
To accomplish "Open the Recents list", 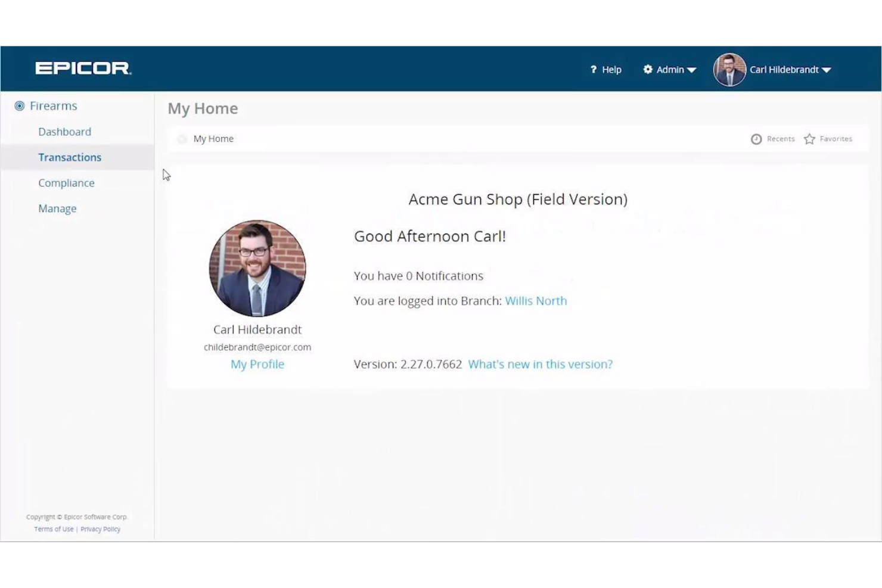I will [781, 139].
